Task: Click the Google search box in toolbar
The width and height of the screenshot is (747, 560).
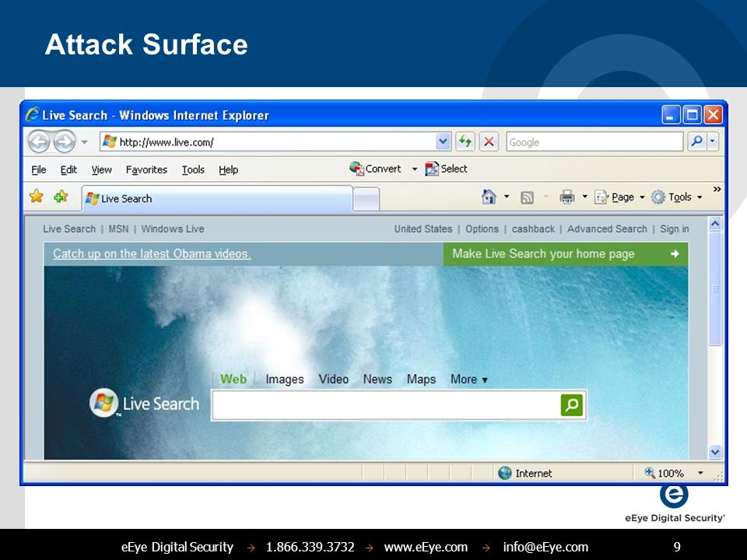Action: [594, 142]
